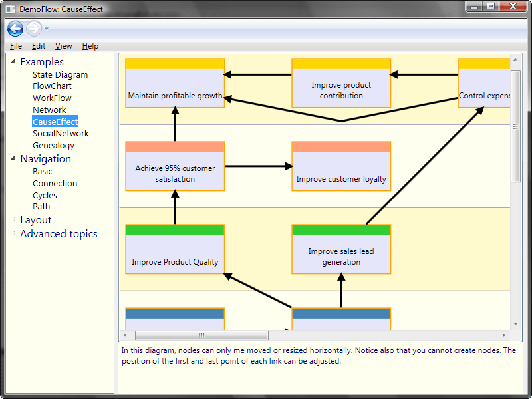532x399 pixels.
Task: Open the Edit menu
Action: point(38,46)
